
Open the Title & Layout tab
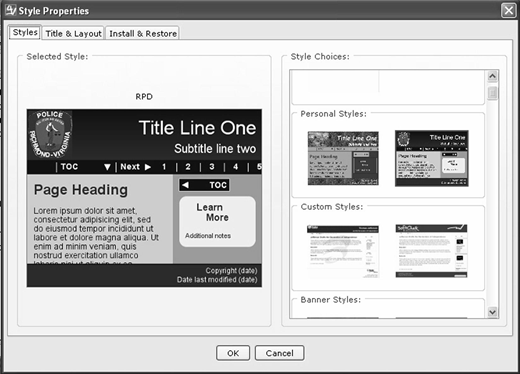73,33
